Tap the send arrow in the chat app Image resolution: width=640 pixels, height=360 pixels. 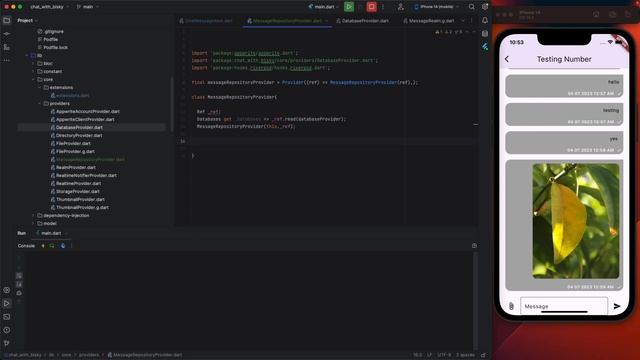617,306
